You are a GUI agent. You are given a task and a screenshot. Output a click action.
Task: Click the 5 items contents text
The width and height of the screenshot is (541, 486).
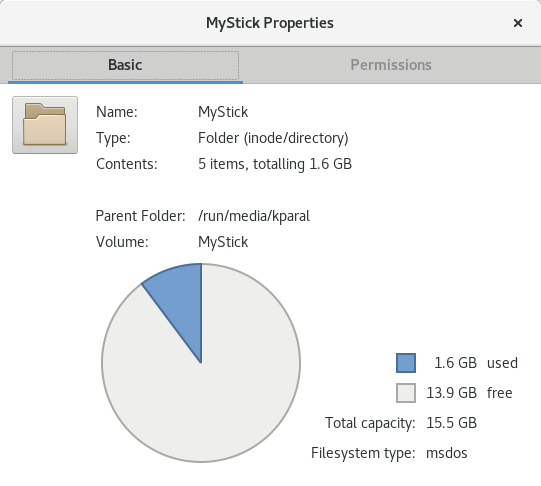coord(275,164)
